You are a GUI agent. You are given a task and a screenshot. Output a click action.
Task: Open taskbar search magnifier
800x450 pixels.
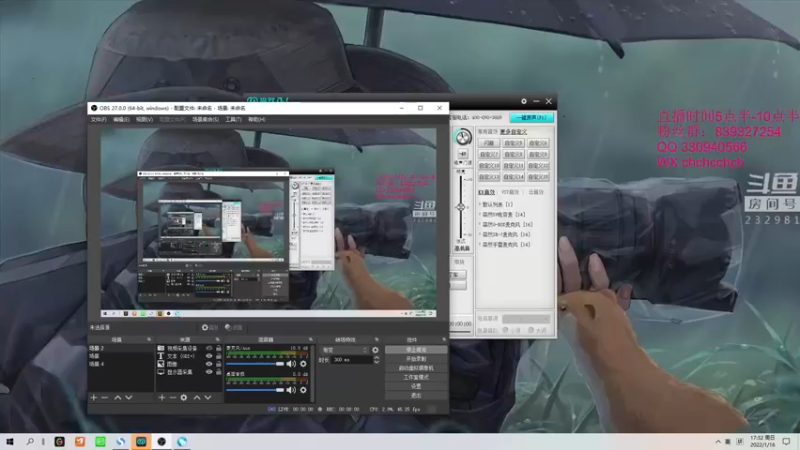(30, 441)
